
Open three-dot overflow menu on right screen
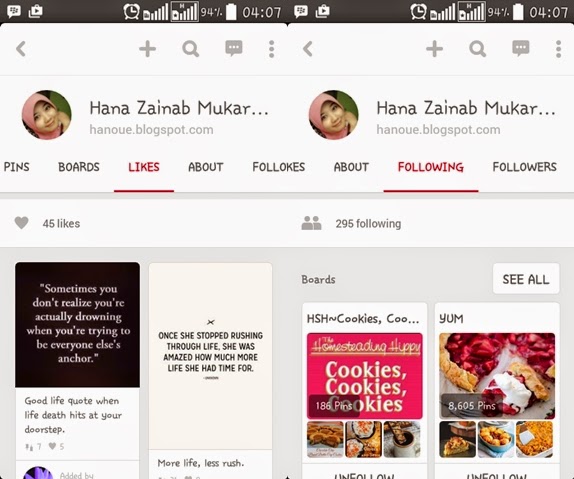[x=558, y=49]
